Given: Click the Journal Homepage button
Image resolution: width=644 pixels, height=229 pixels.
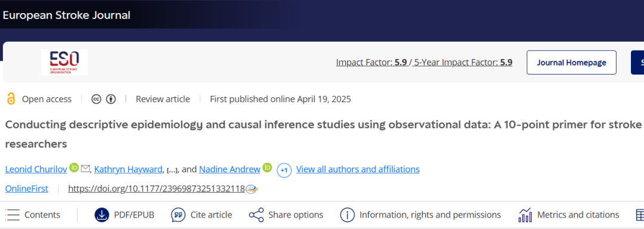Looking at the screenshot, I should 572,63.
